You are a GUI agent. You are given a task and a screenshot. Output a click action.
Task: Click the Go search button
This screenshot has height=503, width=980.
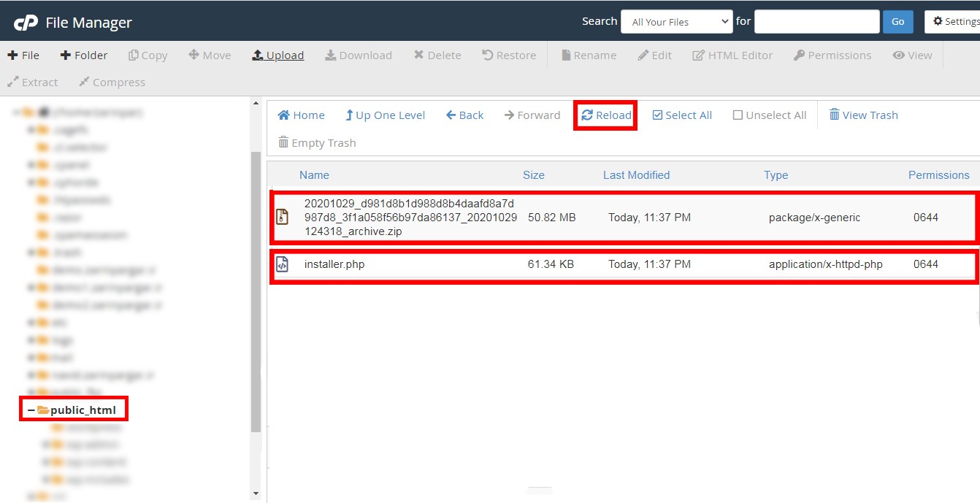click(x=897, y=22)
